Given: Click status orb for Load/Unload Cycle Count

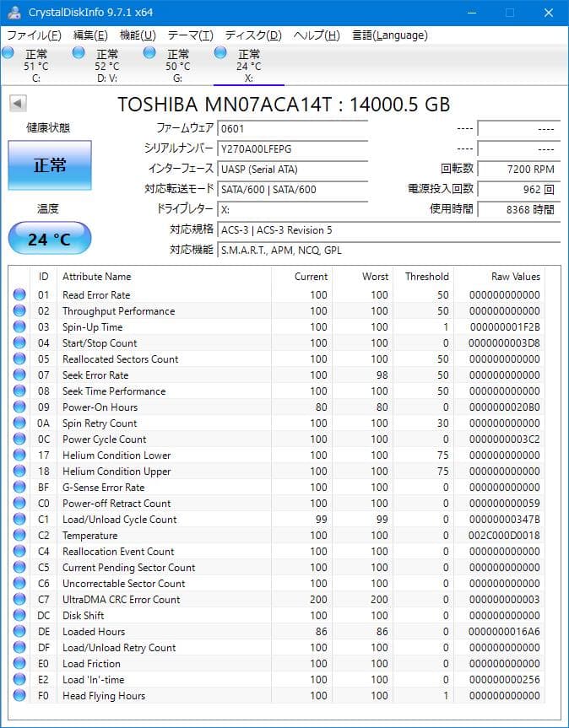Looking at the screenshot, I should tap(19, 519).
